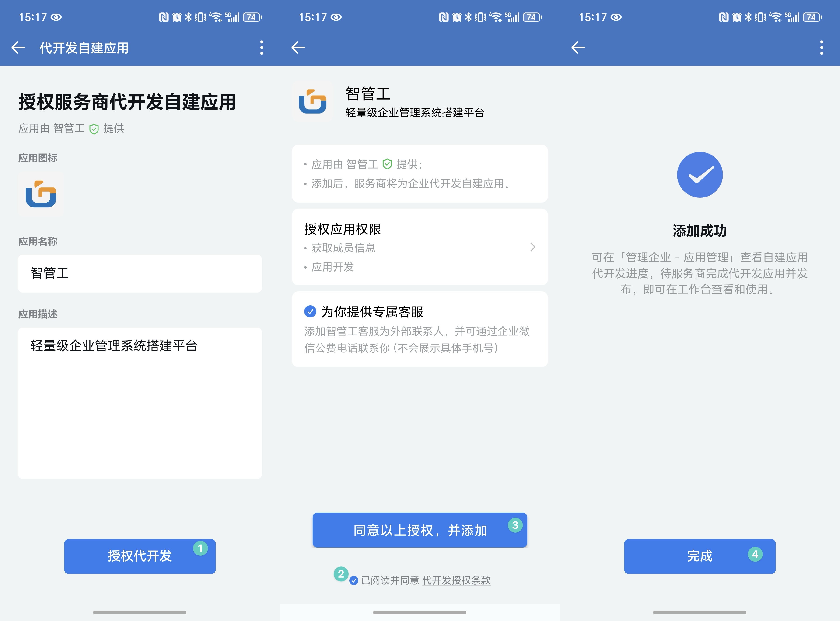Tap back arrow on 添加成功 screen
This screenshot has height=621, width=840.
[x=578, y=48]
